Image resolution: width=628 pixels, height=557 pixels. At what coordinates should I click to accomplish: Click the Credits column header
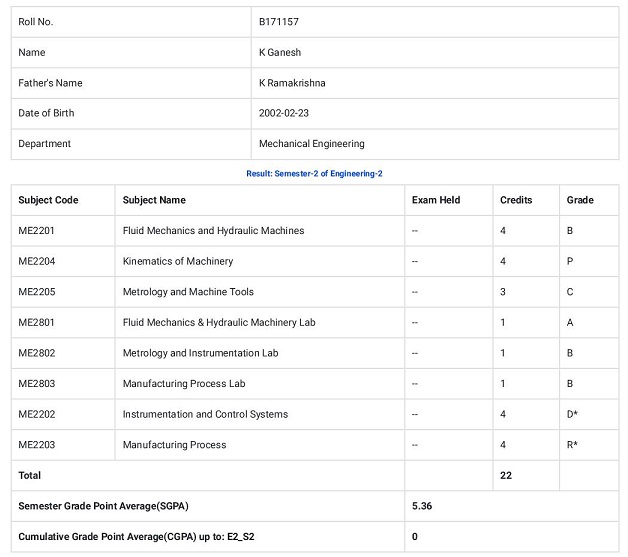[x=516, y=200]
